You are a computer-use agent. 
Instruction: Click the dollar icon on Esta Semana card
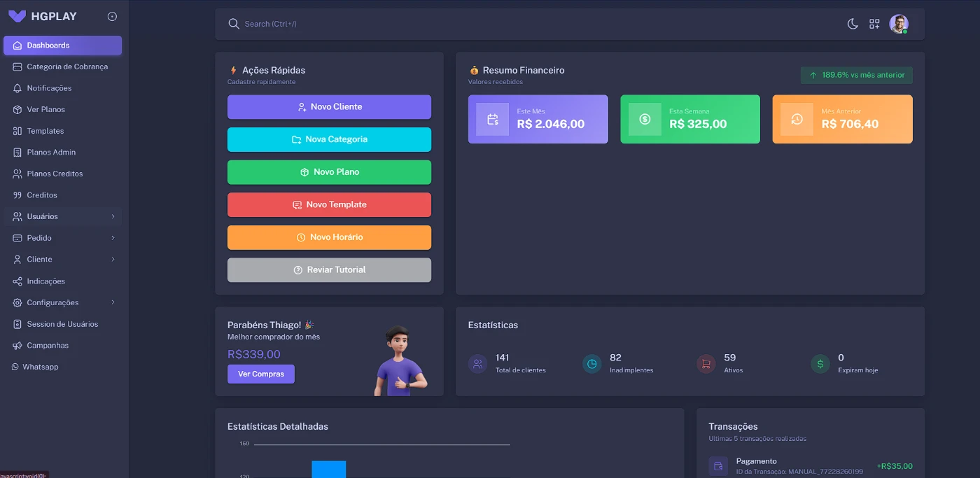point(645,120)
